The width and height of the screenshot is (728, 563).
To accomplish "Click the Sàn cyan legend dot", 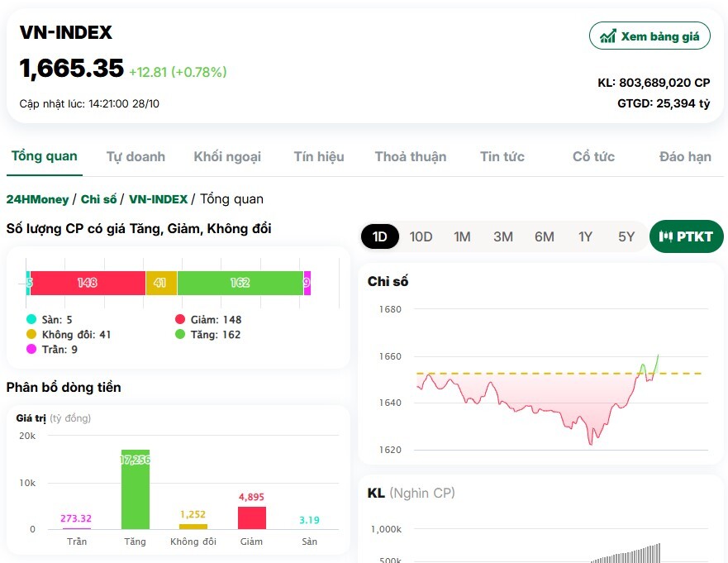I will coord(31,319).
